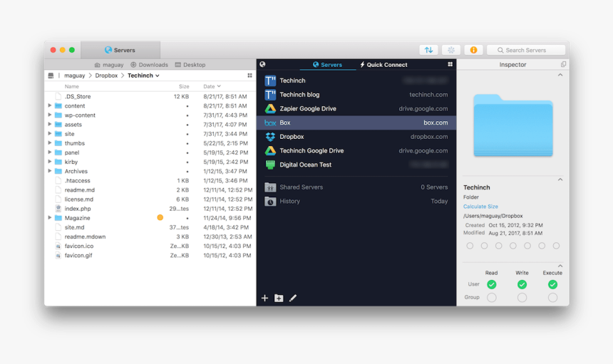Expand the thumbs folder
613x364 pixels.
coord(50,143)
